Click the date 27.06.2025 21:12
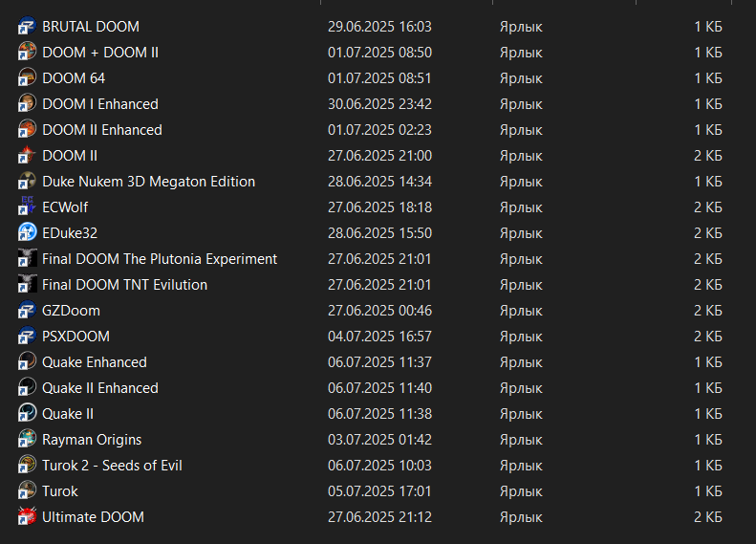The image size is (756, 544). 380,517
